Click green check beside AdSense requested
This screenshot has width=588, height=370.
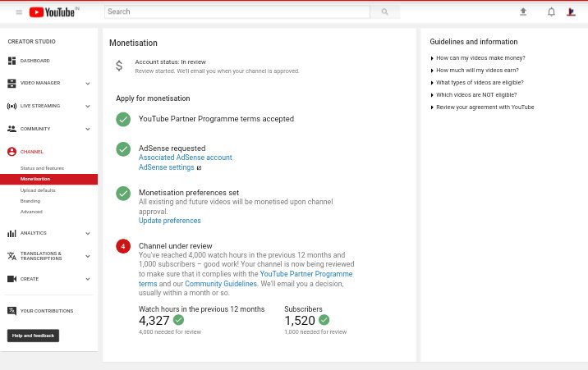pos(123,149)
